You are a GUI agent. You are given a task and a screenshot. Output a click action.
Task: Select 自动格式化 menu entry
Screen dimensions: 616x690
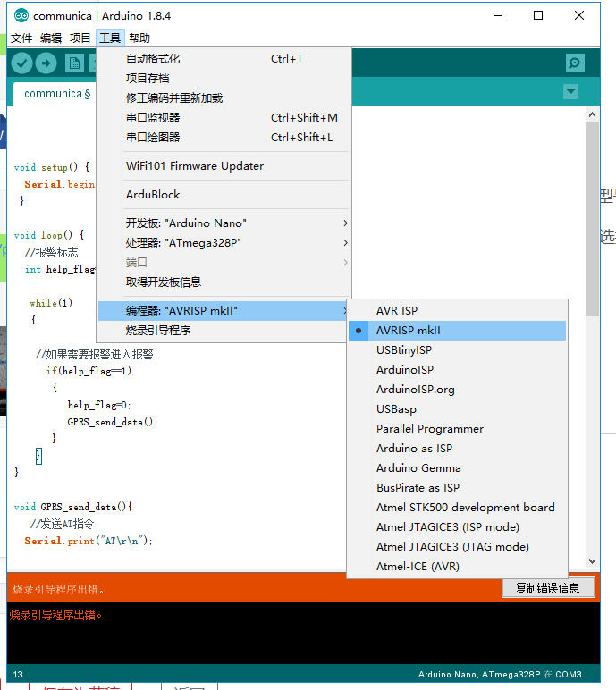click(x=224, y=58)
